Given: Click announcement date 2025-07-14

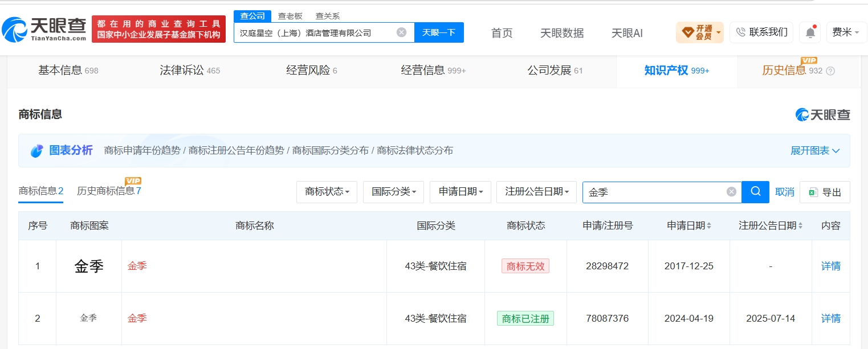Looking at the screenshot, I should (x=771, y=318).
